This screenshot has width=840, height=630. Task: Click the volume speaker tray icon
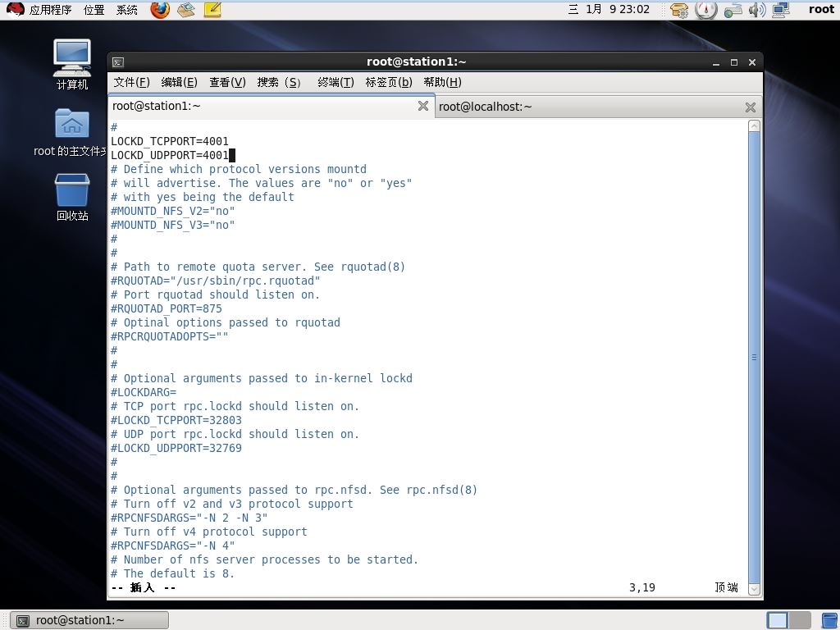(757, 10)
